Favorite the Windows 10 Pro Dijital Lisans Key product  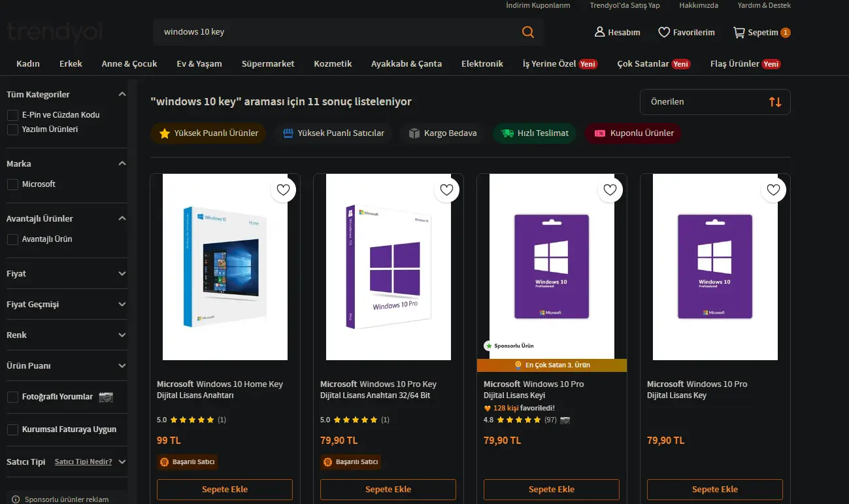(773, 190)
